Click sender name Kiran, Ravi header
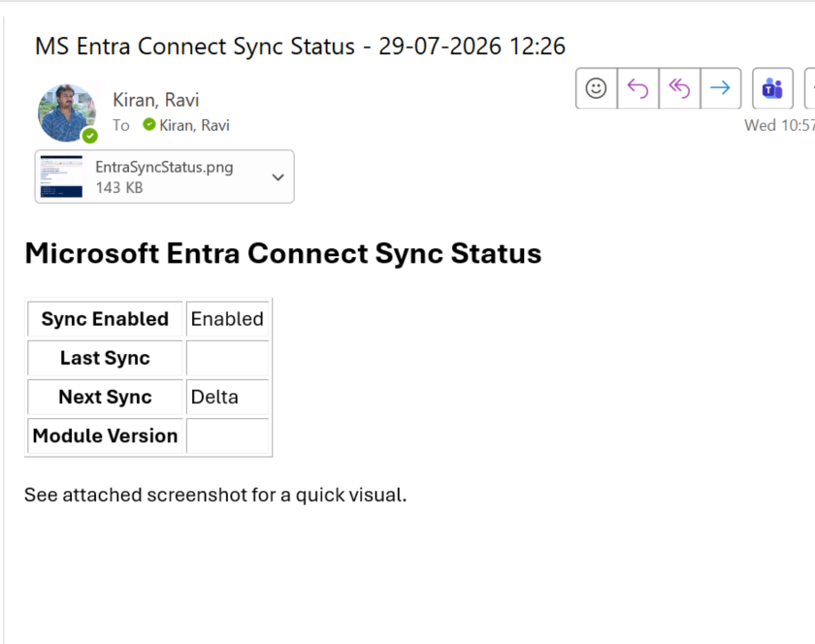The width and height of the screenshot is (815, 644). coord(156,100)
